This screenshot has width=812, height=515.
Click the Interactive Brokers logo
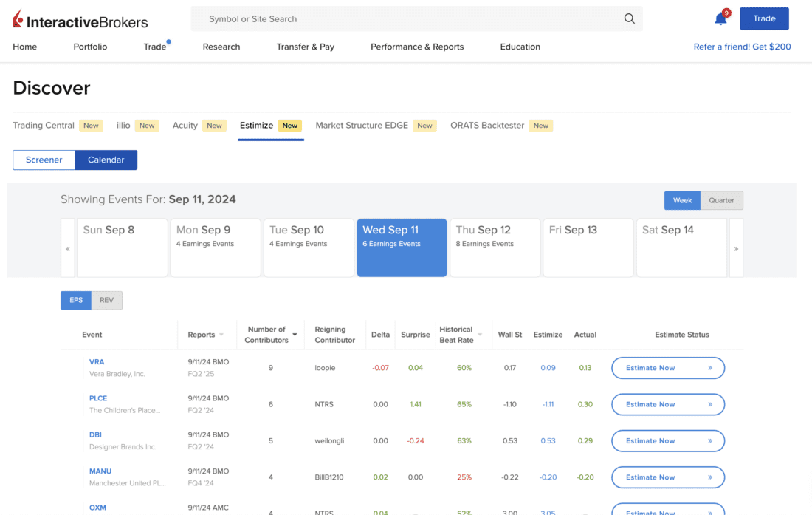coord(80,20)
